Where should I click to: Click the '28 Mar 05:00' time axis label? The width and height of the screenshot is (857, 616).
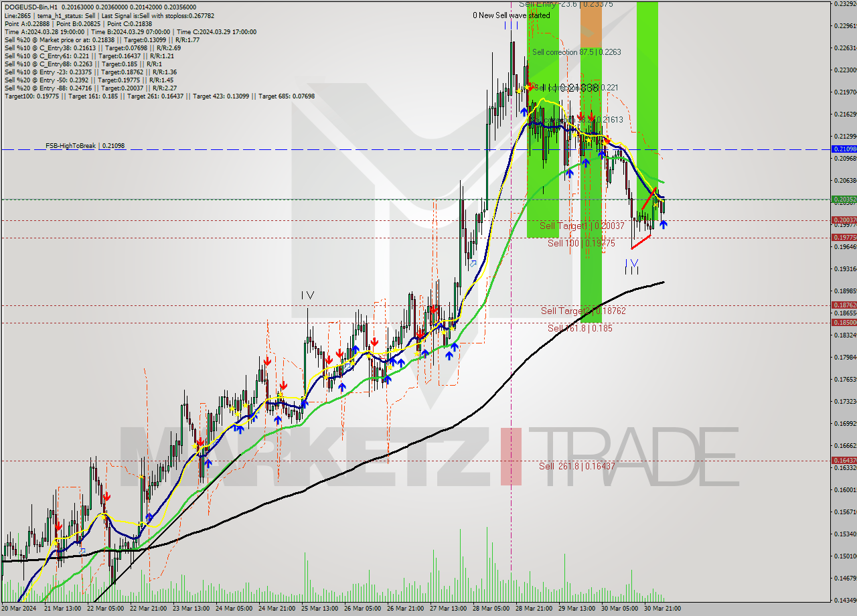[x=491, y=609]
